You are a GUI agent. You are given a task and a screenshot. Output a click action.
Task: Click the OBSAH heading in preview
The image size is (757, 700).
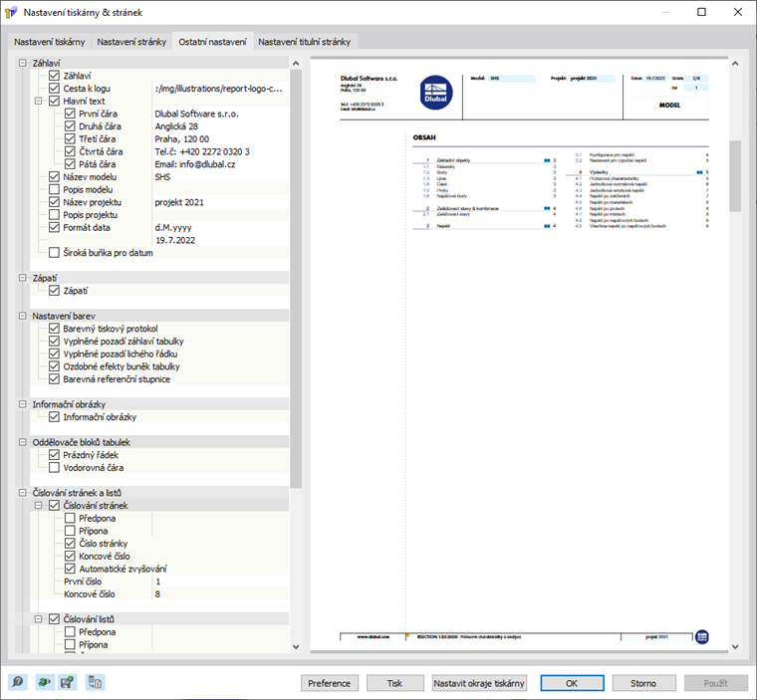pos(424,137)
